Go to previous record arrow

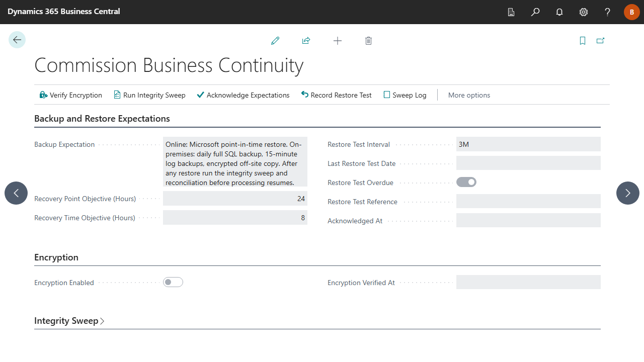(x=16, y=193)
